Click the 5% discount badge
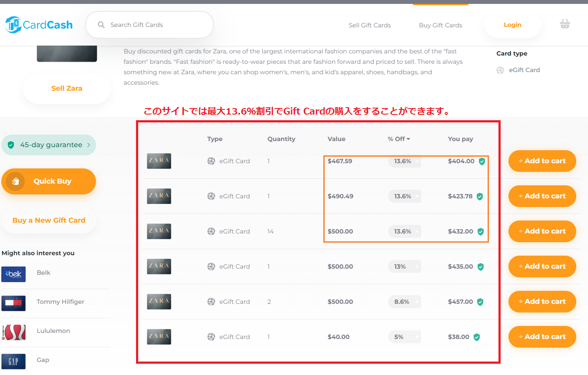 pos(404,337)
